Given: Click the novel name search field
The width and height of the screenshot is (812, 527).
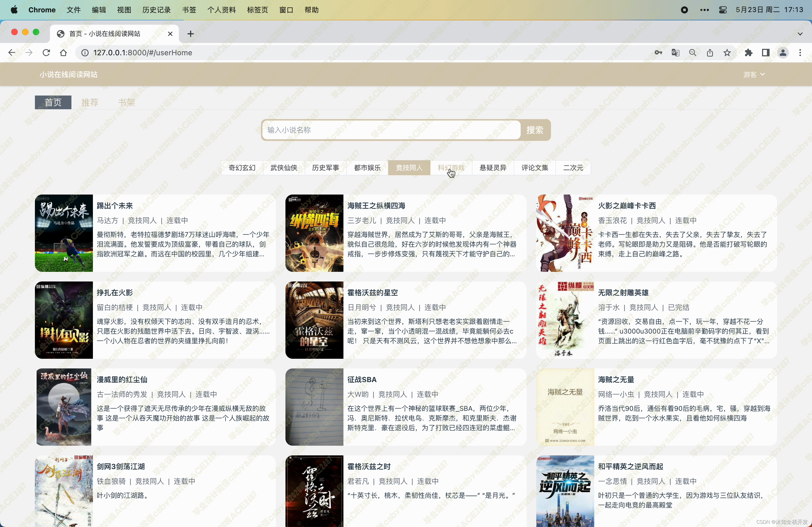Looking at the screenshot, I should [391, 130].
